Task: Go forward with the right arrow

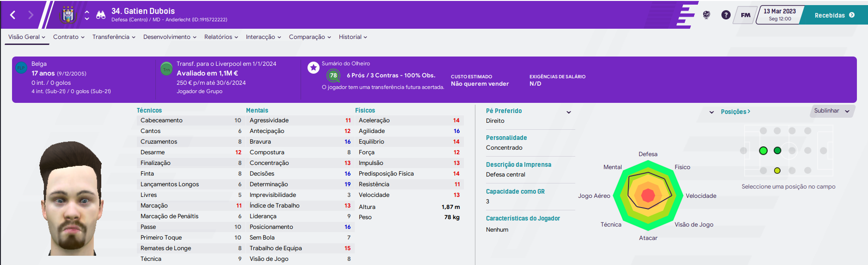Action: click(x=31, y=15)
